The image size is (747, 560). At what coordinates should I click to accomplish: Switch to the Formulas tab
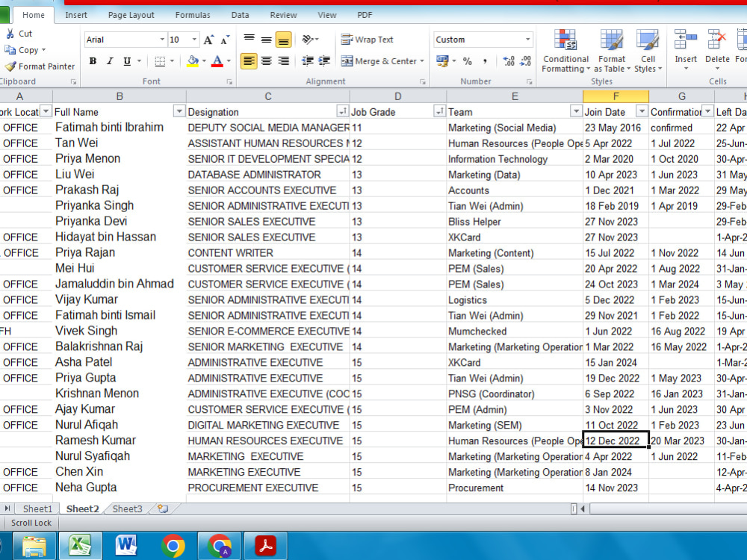[193, 15]
